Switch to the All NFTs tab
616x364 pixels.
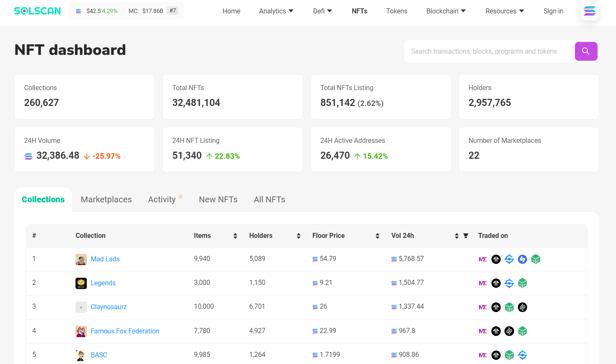pyautogui.click(x=269, y=199)
